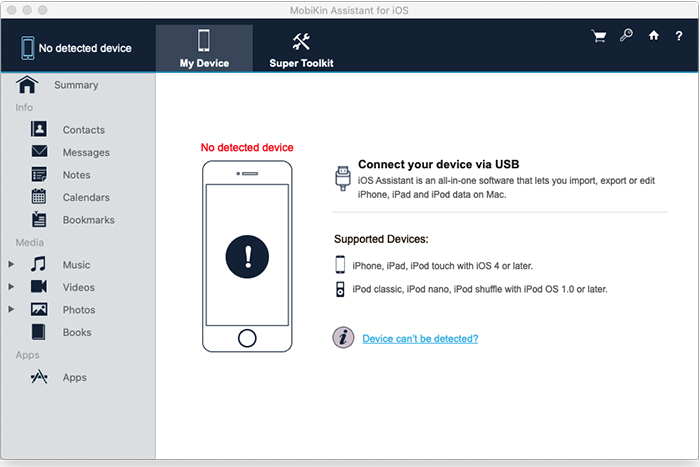The image size is (700, 467).
Task: Click the Photos picture icon
Action: click(39, 309)
